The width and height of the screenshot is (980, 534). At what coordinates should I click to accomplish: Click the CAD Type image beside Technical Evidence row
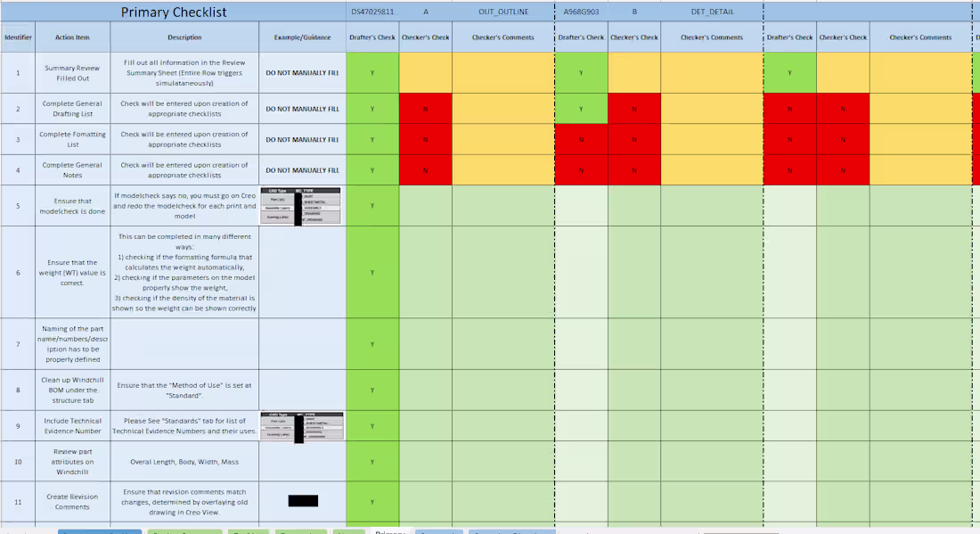click(x=300, y=425)
